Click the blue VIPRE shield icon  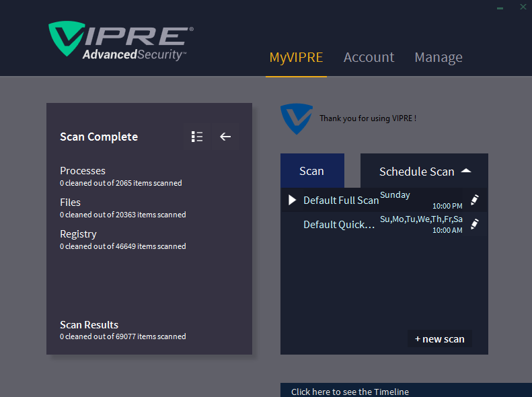pyautogui.click(x=297, y=118)
